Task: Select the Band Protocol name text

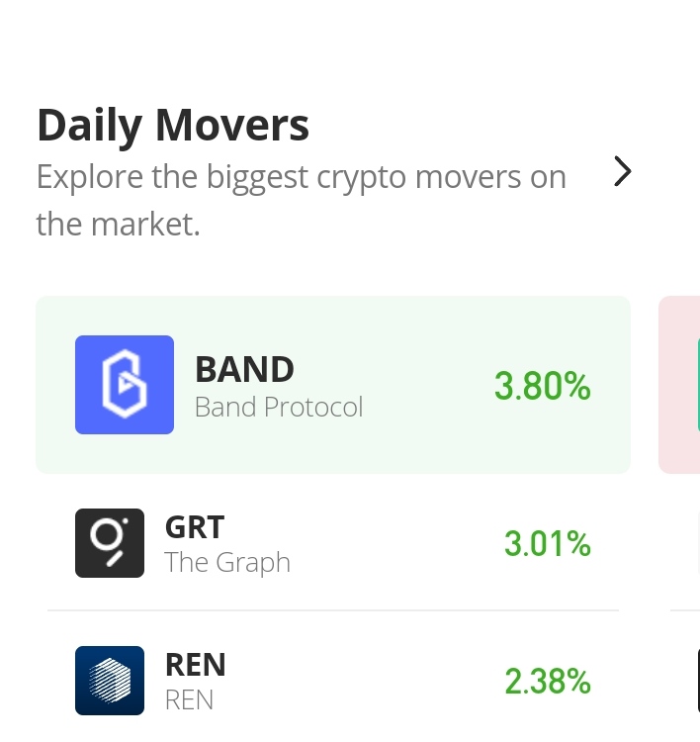Action: pyautogui.click(x=279, y=407)
